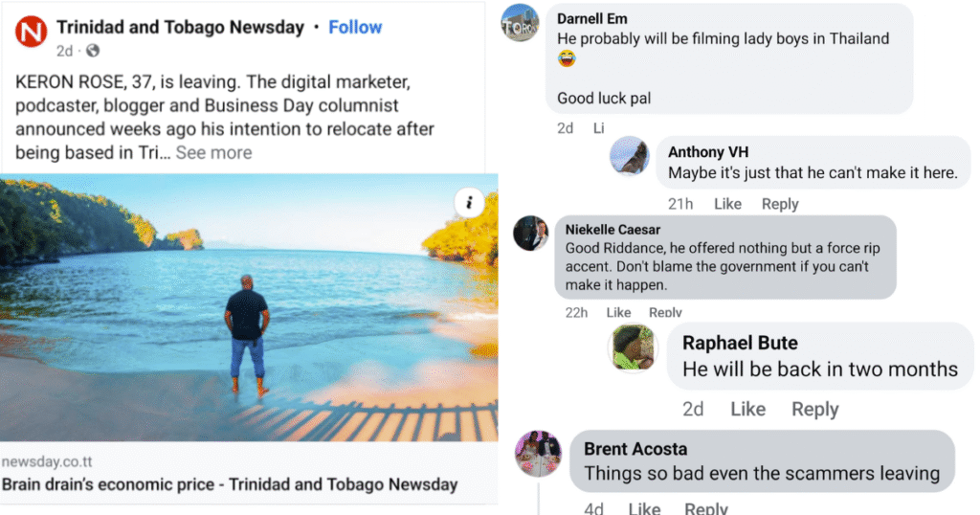980x515 pixels.
Task: Open Brent Acosta's profile avatar
Action: point(538,454)
